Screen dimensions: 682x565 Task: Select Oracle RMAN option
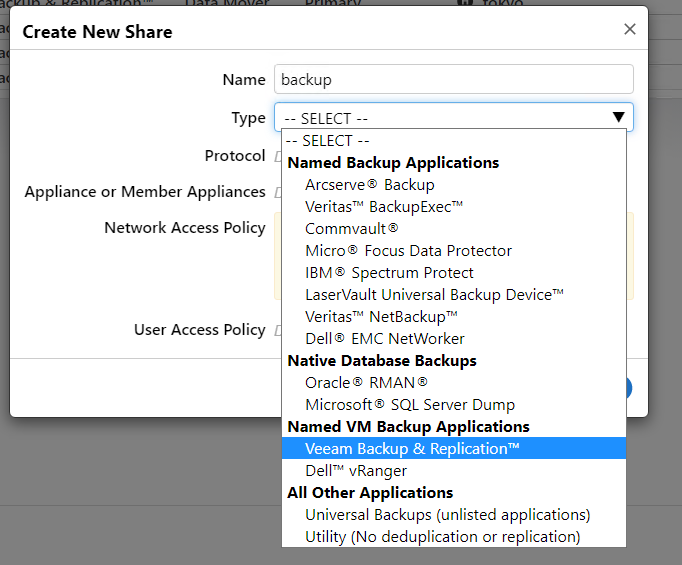pyautogui.click(x=454, y=383)
